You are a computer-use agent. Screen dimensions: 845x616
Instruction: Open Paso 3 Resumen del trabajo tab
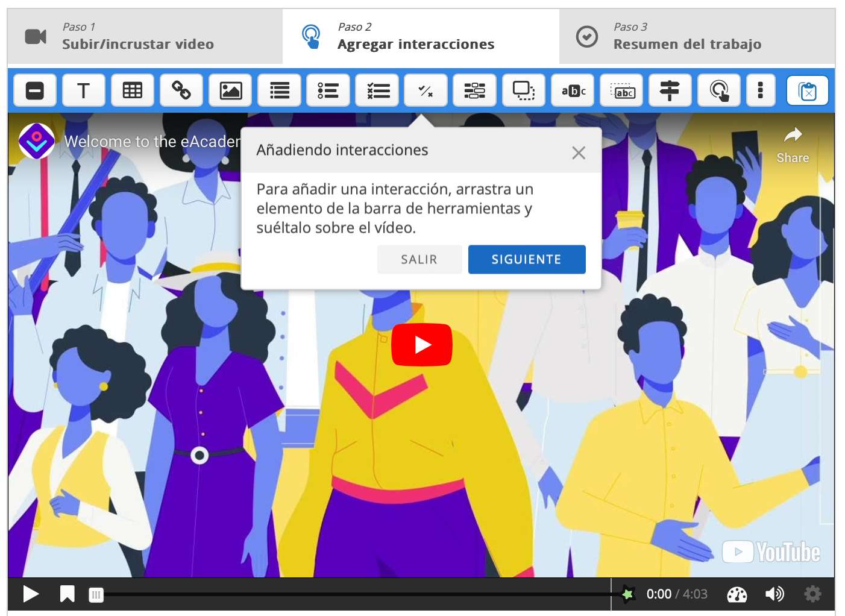(x=697, y=36)
